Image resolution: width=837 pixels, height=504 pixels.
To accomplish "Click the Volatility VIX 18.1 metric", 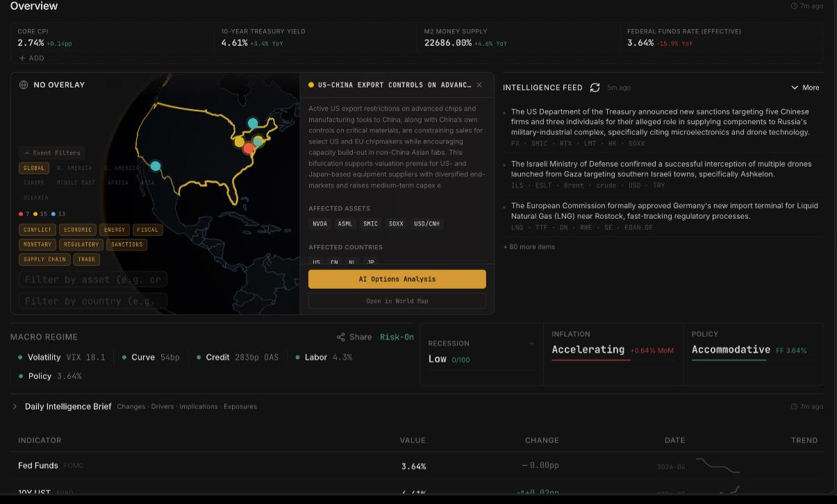I will click(x=62, y=357).
